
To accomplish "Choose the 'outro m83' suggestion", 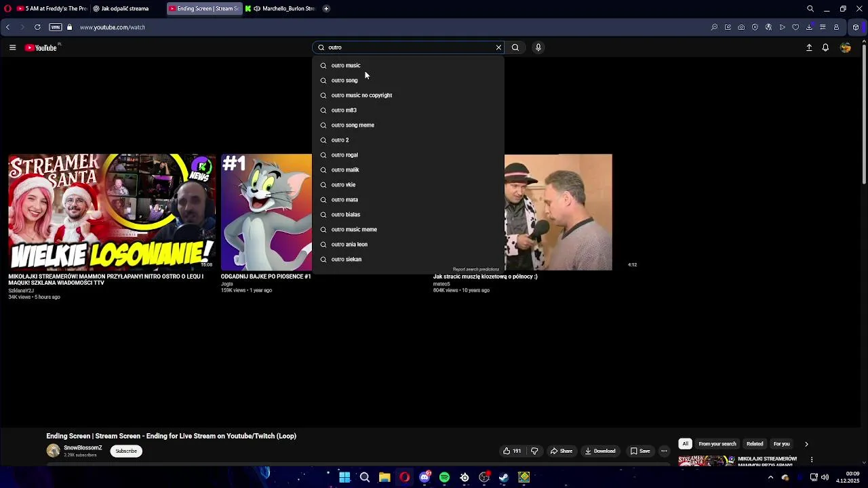I will [408, 110].
